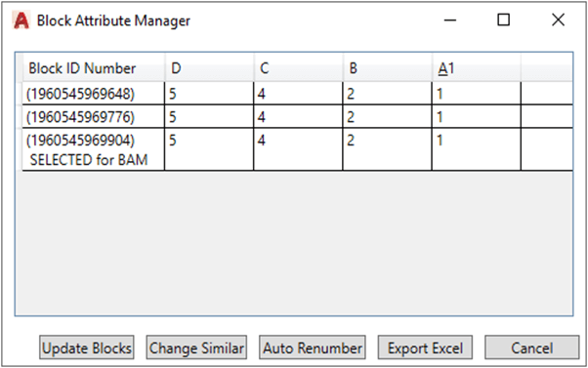Sort by the Block ID Number column header
Viewport: 588px width, 368px height.
[94, 68]
